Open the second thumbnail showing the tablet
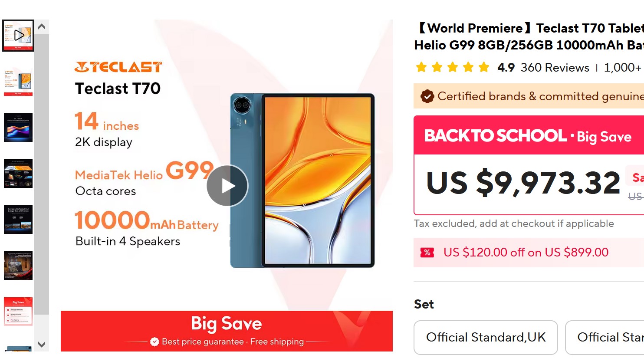The width and height of the screenshot is (644, 358). (18, 82)
